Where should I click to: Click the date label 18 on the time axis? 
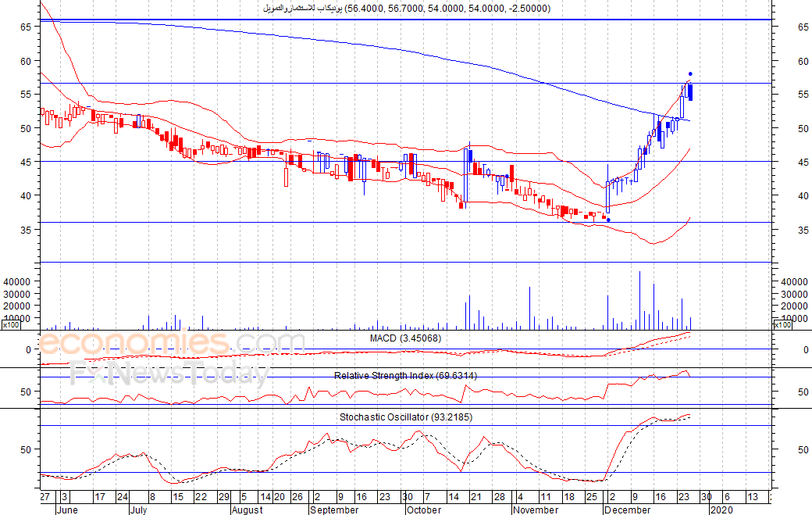[x=569, y=497]
